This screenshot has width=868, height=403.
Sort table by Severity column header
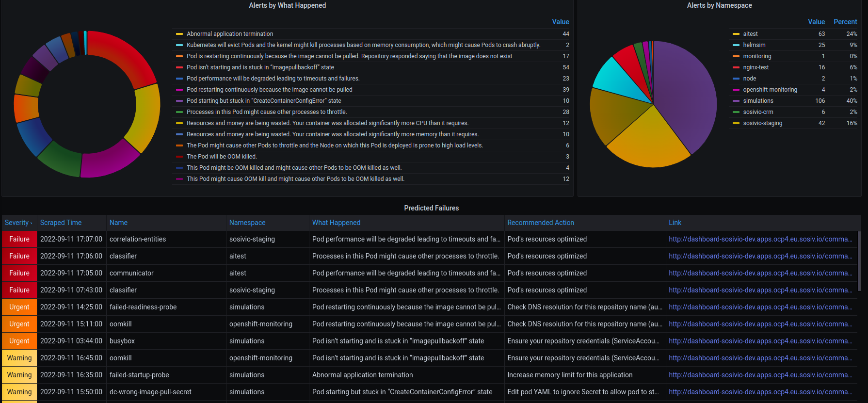click(x=16, y=223)
